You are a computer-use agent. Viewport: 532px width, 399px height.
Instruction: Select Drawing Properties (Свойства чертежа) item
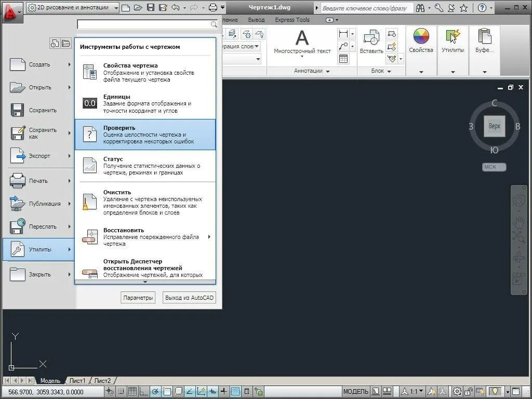click(145, 72)
